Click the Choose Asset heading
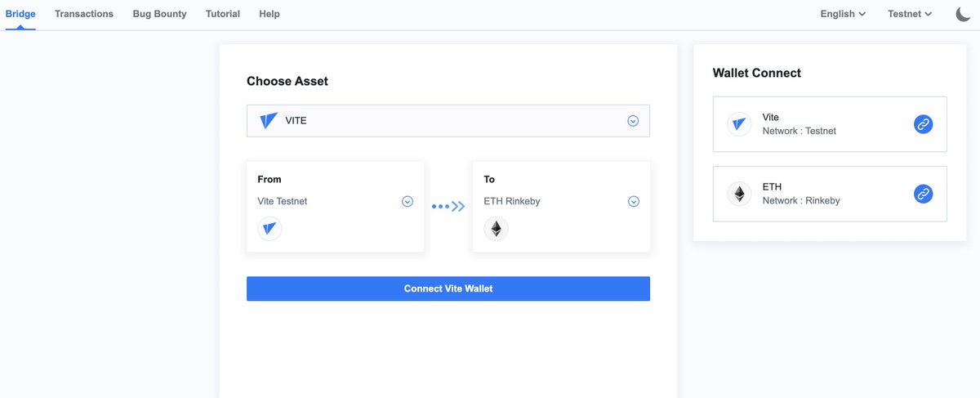980x398 pixels. coord(287,81)
